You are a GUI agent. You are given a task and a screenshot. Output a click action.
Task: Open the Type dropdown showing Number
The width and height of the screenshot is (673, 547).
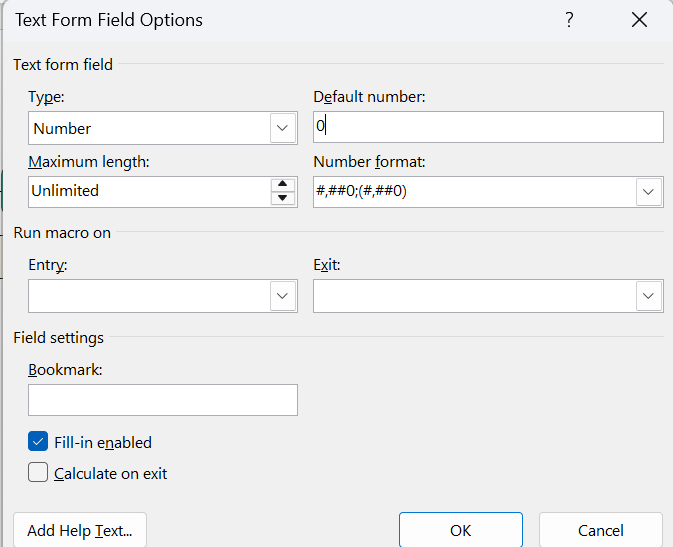(x=282, y=128)
